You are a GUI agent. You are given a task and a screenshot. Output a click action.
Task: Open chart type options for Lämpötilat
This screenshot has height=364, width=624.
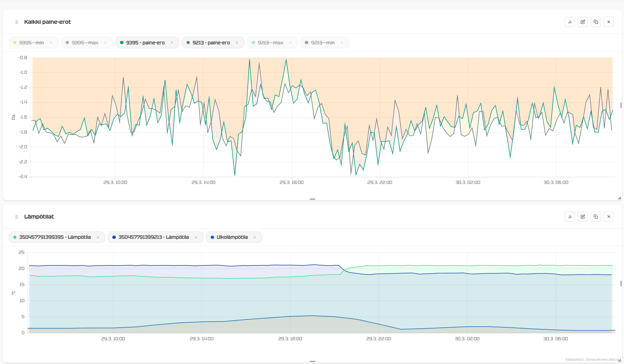(570, 216)
